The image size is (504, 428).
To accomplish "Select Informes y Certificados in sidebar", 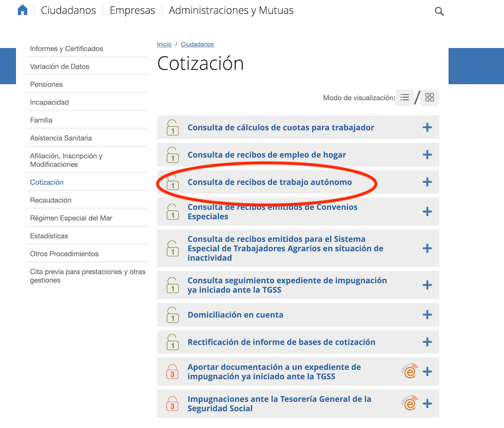I will 66,49.
